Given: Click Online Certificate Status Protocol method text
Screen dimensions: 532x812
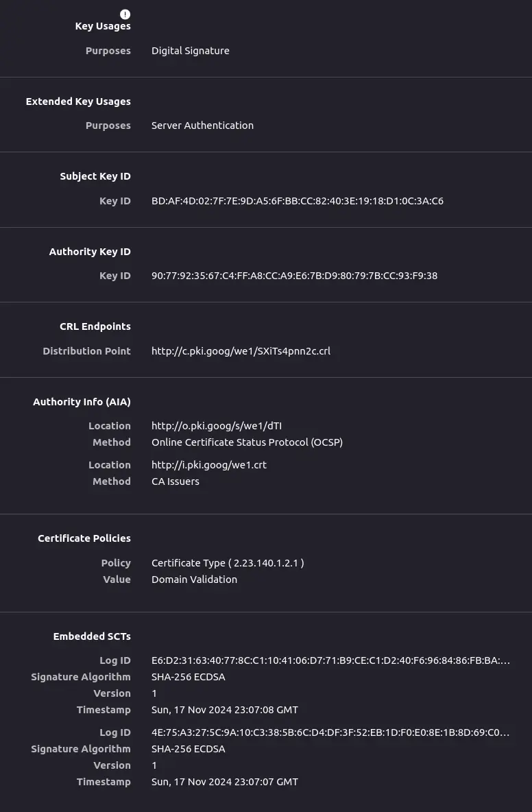Looking at the screenshot, I should coord(247,442).
